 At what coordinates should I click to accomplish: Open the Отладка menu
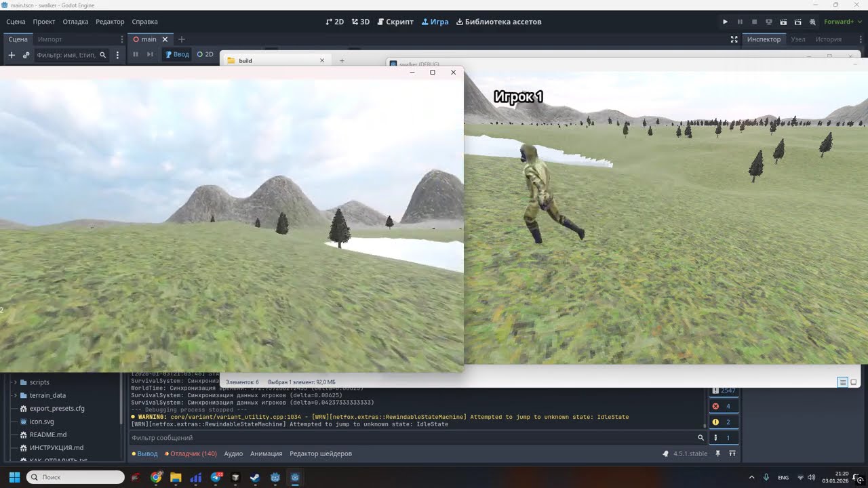76,22
